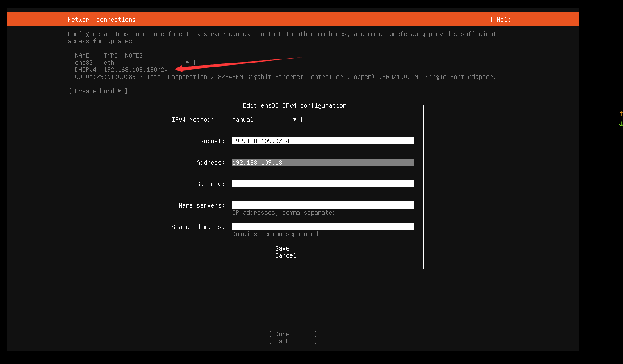This screenshot has height=364, width=623.
Task: Open the IPv4 Method dropdown
Action: pyautogui.click(x=264, y=120)
